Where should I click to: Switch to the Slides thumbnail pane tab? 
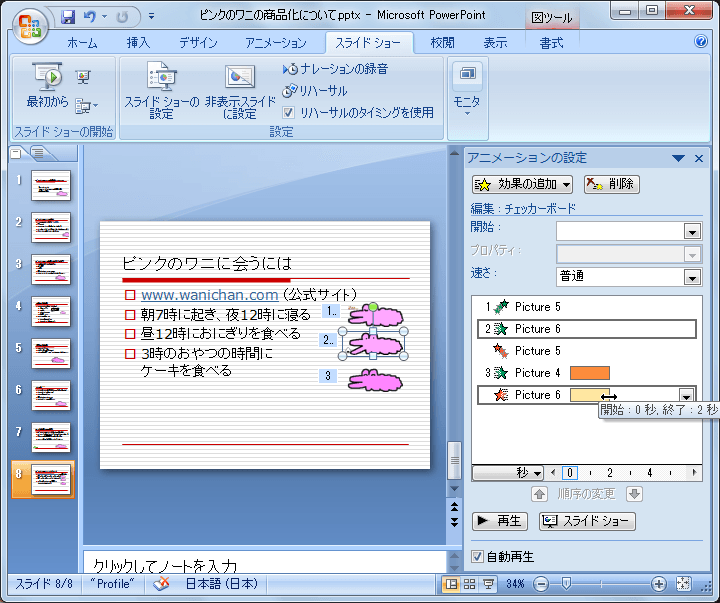pyautogui.click(x=16, y=153)
